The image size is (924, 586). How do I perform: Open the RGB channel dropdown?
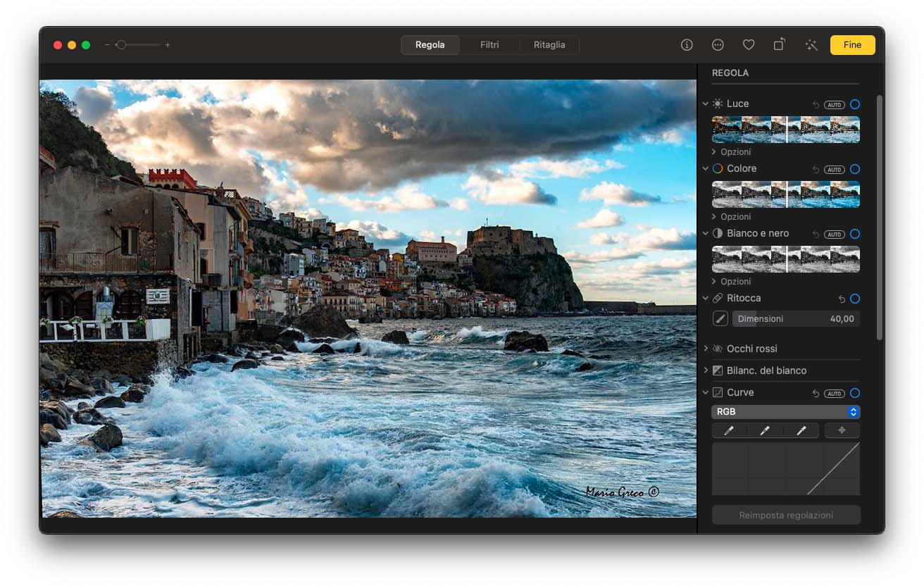coord(785,412)
